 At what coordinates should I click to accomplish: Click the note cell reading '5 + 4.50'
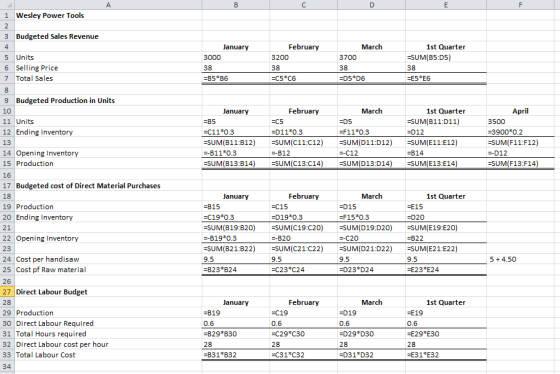[520, 259]
